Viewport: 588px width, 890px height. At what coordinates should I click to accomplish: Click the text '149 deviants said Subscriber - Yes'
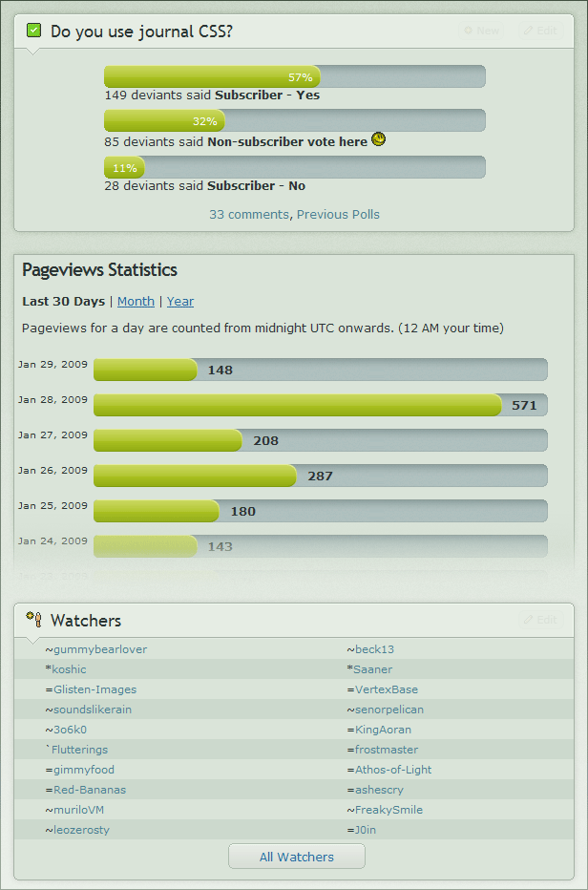pyautogui.click(x=212, y=95)
